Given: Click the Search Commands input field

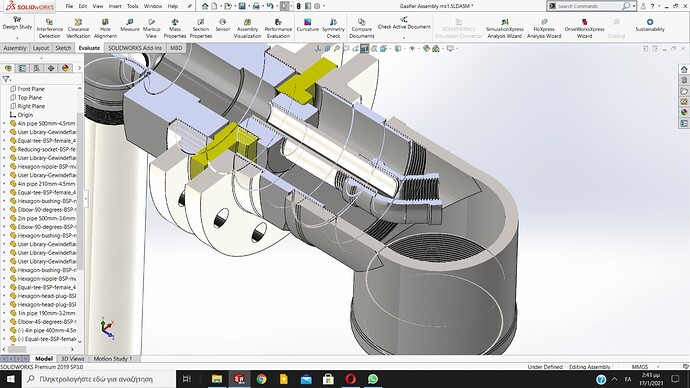Looking at the screenshot, I should coord(589,6).
